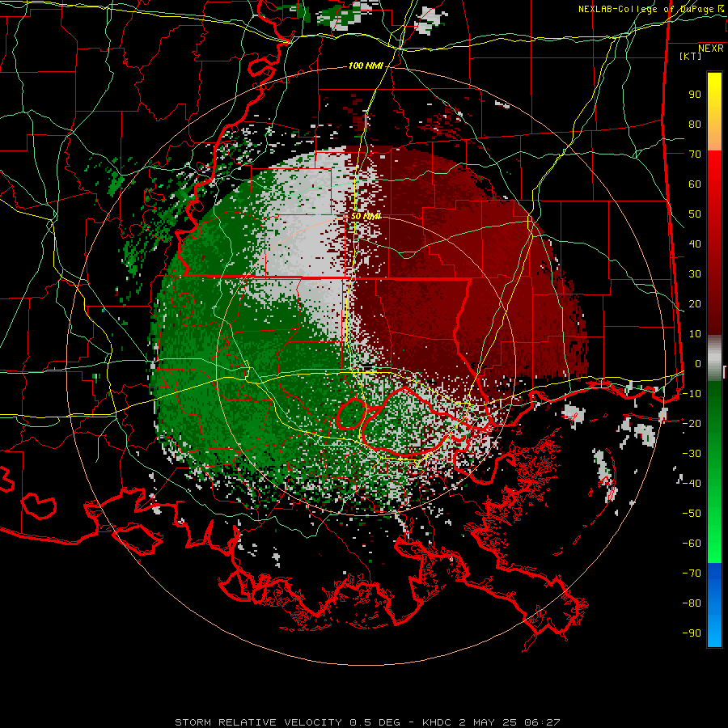Select the -20 value on velocity scale
This screenshot has width=728, height=728.
pos(692,424)
